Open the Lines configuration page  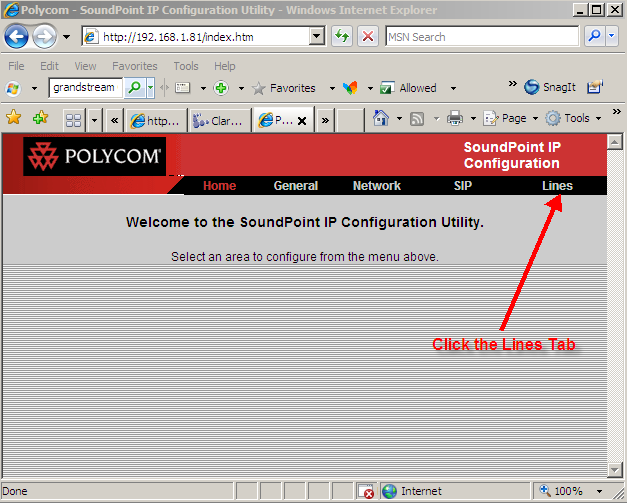(557, 186)
